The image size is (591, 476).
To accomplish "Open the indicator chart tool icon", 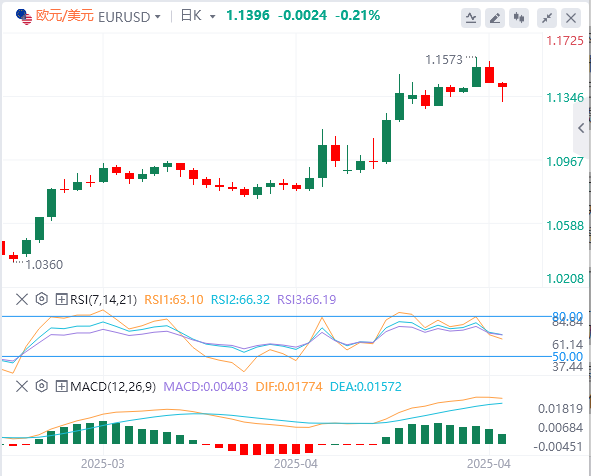I will coord(471,18).
